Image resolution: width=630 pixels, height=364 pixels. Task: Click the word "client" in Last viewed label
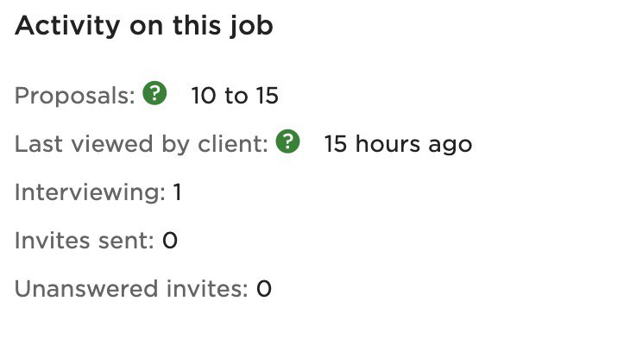[233, 143]
